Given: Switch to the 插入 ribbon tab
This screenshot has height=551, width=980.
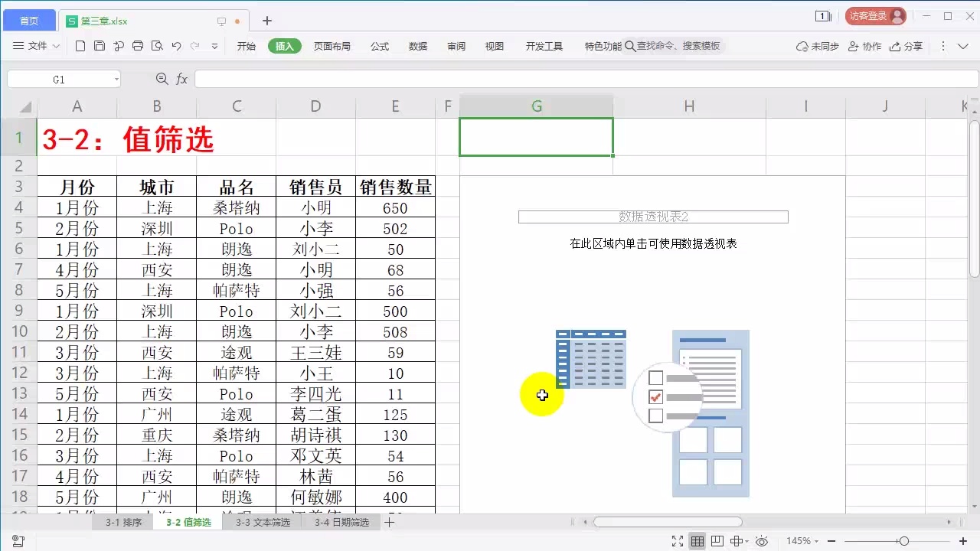Looking at the screenshot, I should coord(284,46).
